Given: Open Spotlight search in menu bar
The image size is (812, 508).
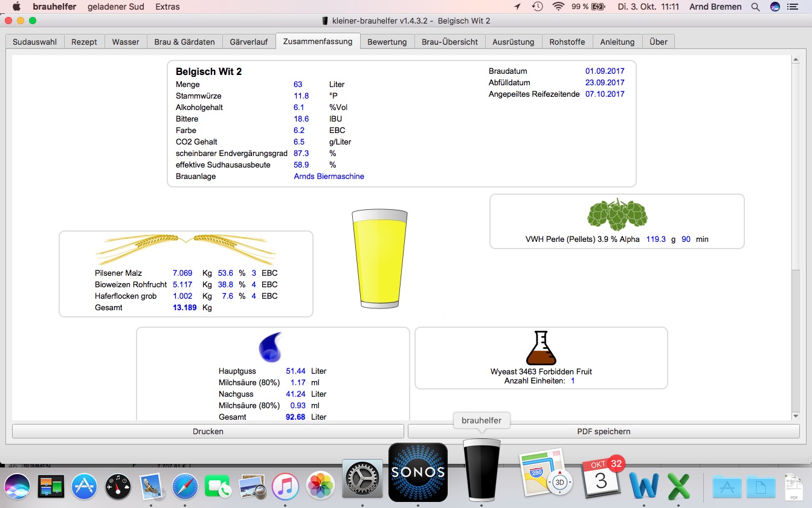Looking at the screenshot, I should pyautogui.click(x=755, y=7).
